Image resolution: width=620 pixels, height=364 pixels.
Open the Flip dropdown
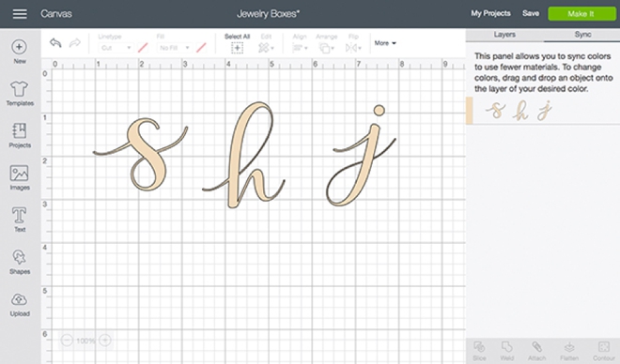click(x=353, y=48)
